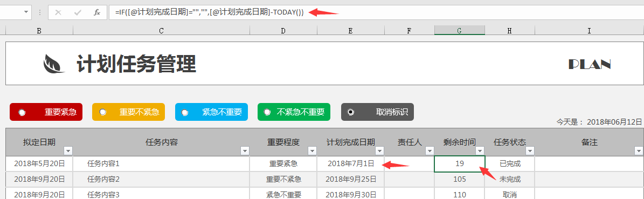Click the 取消 status cell

(510, 194)
